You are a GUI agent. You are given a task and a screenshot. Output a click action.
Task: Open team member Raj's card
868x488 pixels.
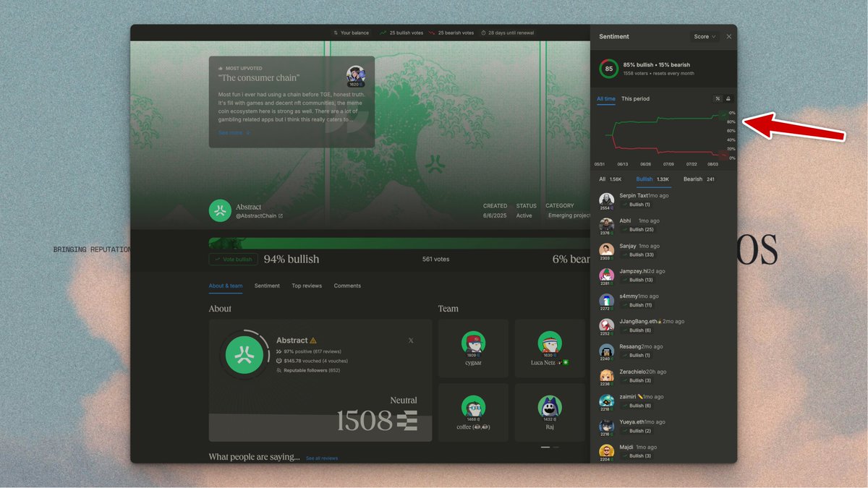point(550,413)
